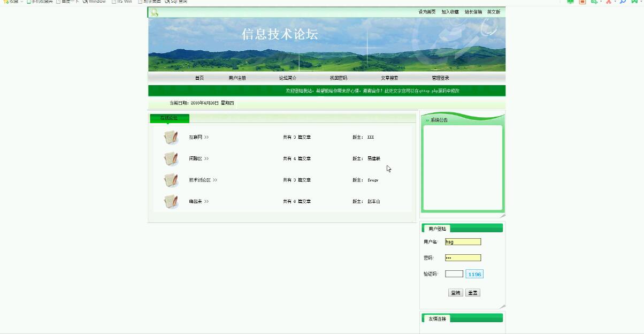Click the 共有 4 篇文章 count
Viewport: 644px width, 334px height.
[297, 159]
